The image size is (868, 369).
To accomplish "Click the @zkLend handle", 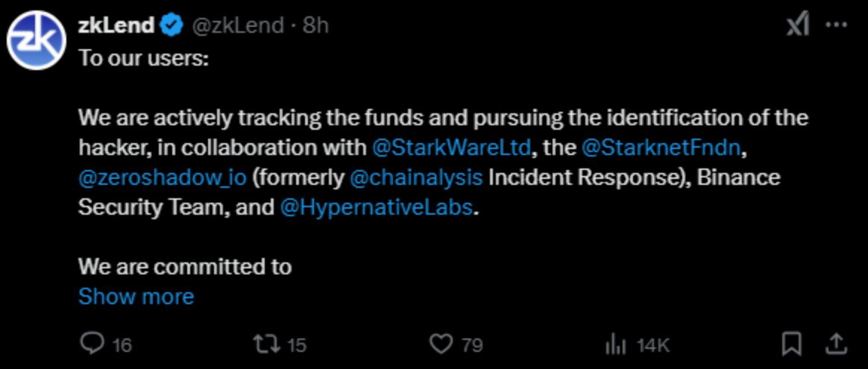I will click(x=237, y=25).
